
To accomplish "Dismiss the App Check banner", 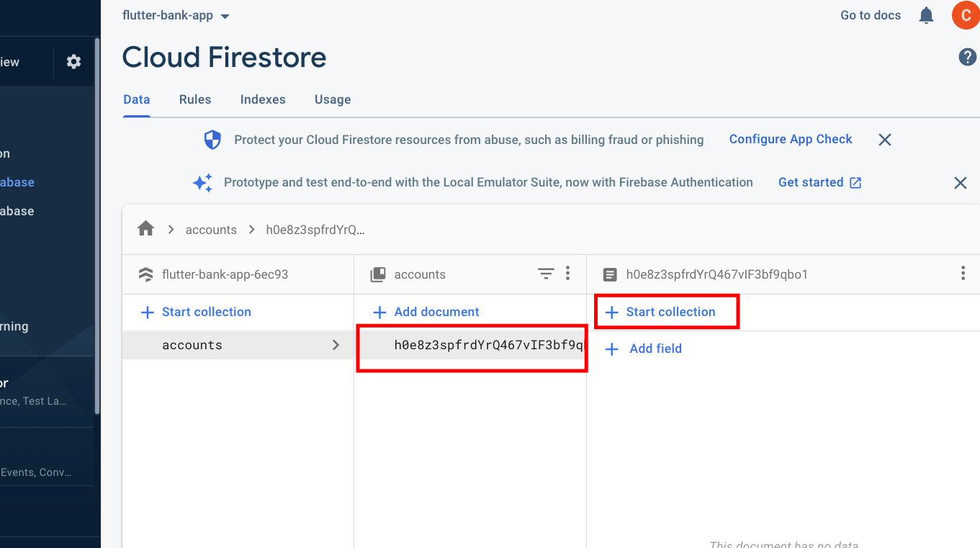I will click(x=885, y=140).
